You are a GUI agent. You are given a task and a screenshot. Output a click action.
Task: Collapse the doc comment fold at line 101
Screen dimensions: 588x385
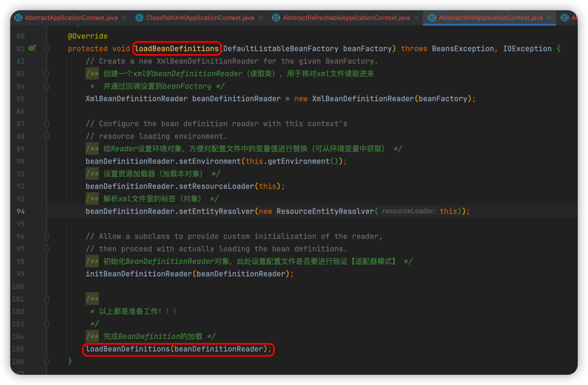pos(47,299)
